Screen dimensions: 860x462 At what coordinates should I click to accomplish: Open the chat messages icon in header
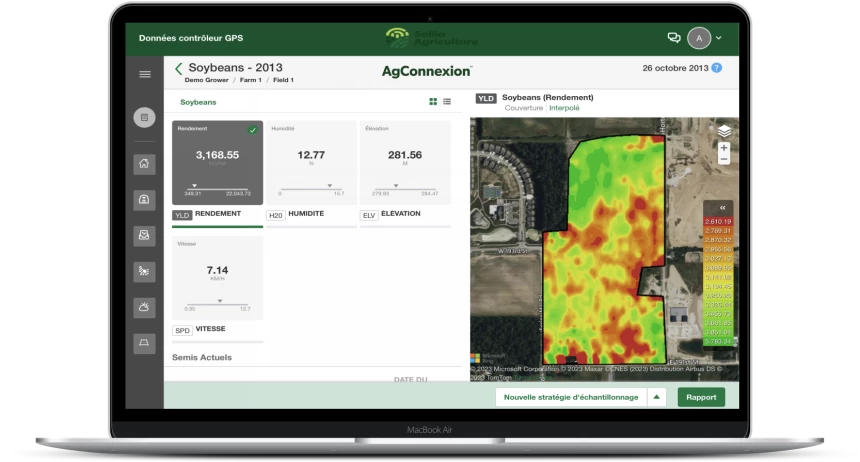click(674, 37)
